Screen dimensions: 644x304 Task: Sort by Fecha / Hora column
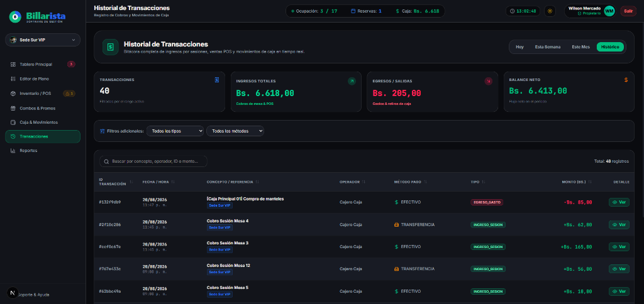point(158,182)
